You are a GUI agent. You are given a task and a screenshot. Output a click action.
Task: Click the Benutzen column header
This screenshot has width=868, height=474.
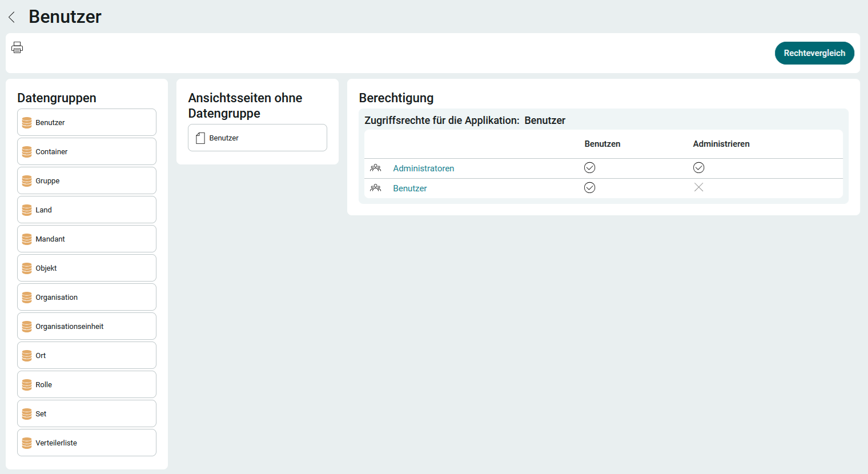(x=602, y=144)
